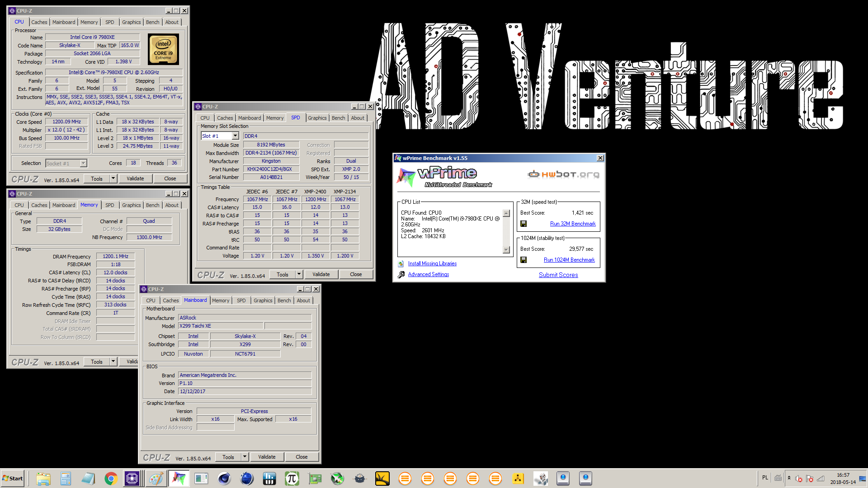Click the Start button
The width and height of the screenshot is (868, 488).
13,479
